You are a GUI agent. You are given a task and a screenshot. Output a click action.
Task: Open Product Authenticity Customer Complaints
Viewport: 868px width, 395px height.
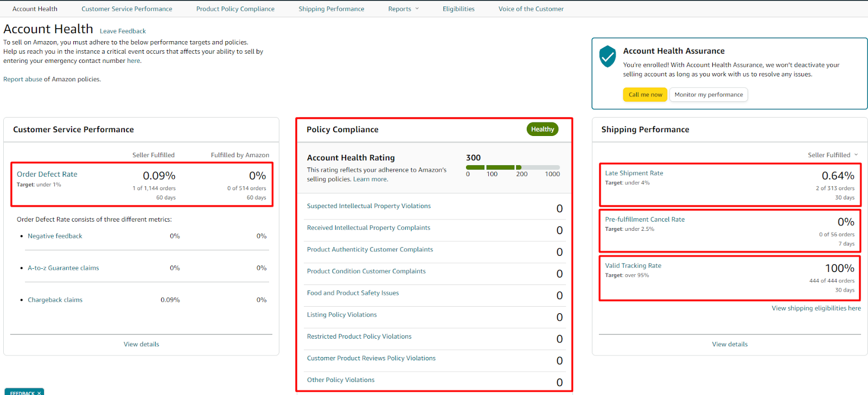click(x=370, y=250)
